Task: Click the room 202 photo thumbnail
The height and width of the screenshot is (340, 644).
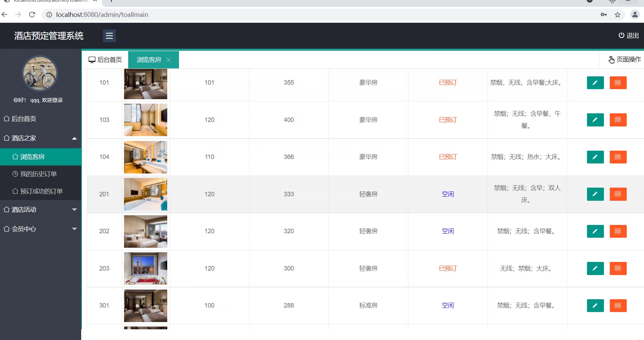Action: click(145, 231)
